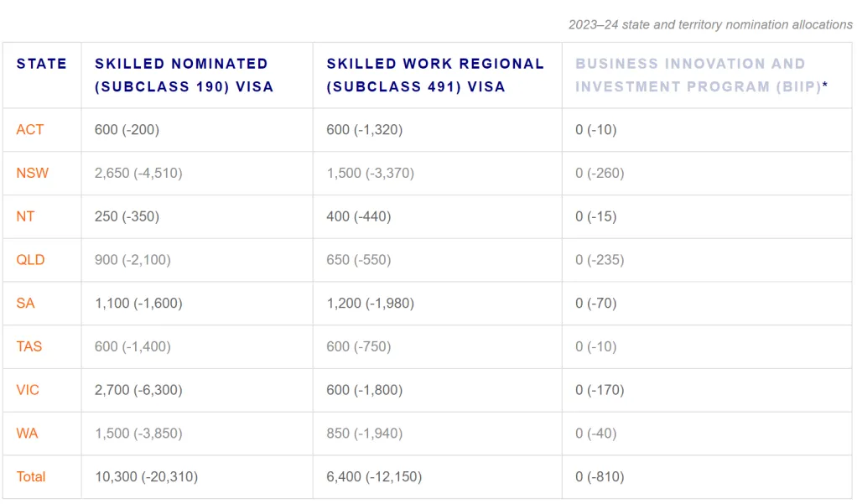Image resolution: width=857 pixels, height=504 pixels.
Task: Click the VIC subclass 190 cell showing 2,700
Action: (138, 390)
